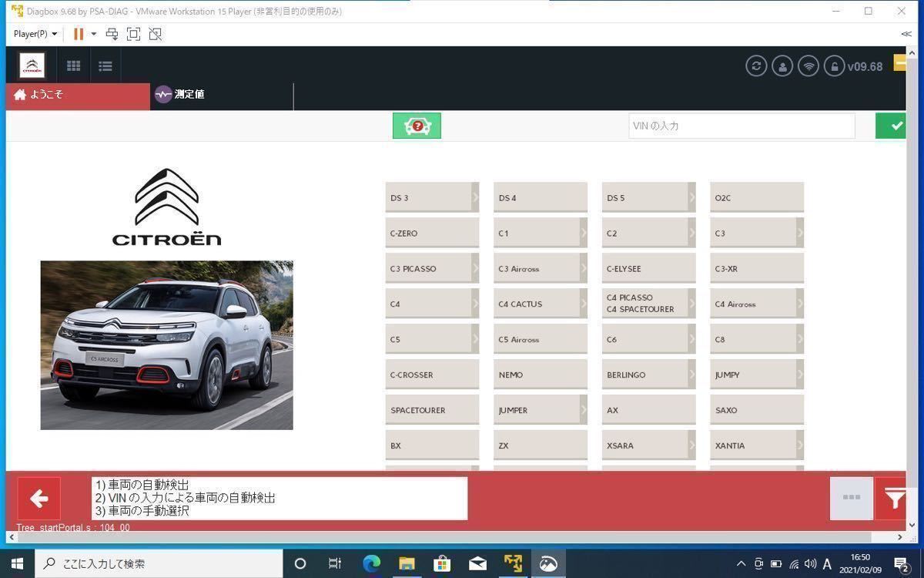The height and width of the screenshot is (578, 924).
Task: Enter VMware full screen mode
Action: pyautogui.click(x=133, y=34)
